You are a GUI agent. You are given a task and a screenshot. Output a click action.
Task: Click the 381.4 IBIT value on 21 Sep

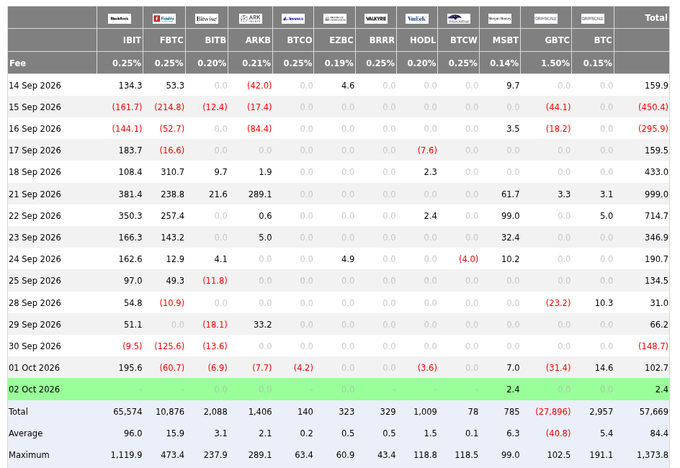[130, 194]
